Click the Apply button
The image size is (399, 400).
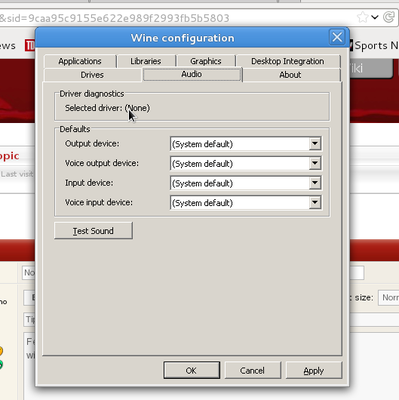click(314, 370)
